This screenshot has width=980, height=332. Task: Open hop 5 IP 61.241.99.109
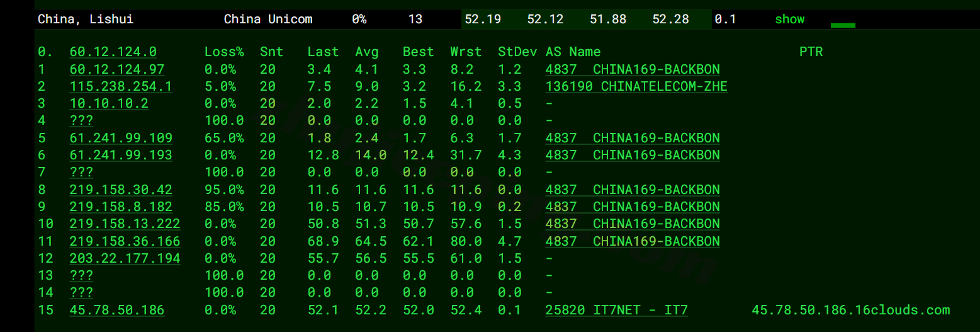pos(121,138)
